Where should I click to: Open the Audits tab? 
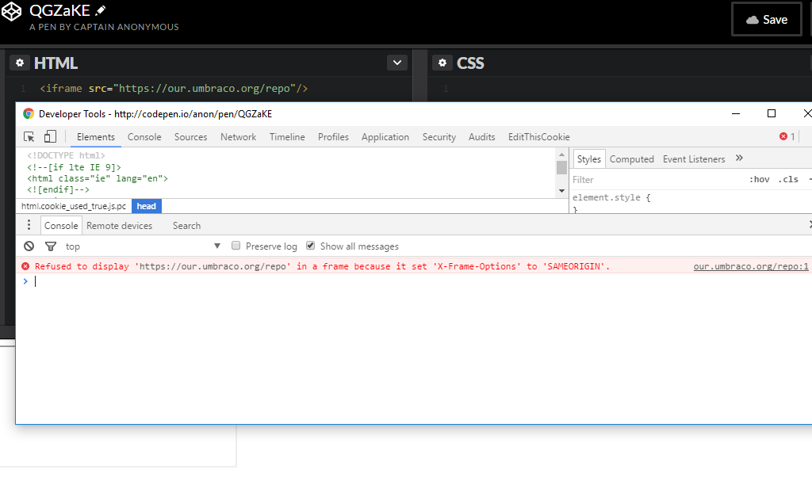pyautogui.click(x=481, y=137)
